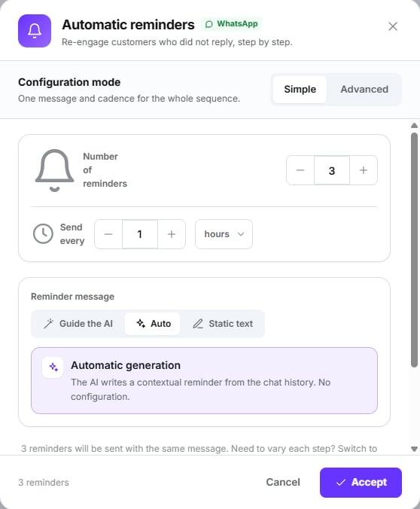
Task: Click the Send every value field showing 1
Action: click(x=140, y=234)
